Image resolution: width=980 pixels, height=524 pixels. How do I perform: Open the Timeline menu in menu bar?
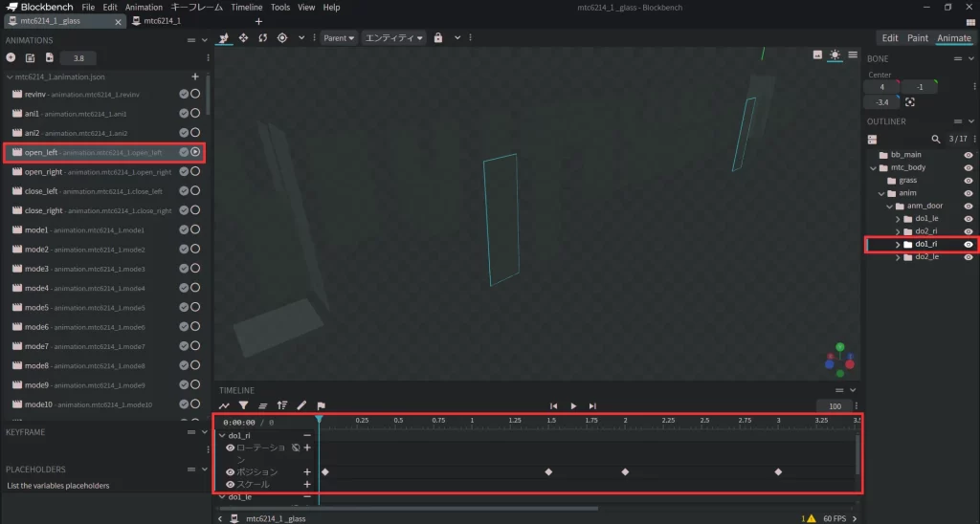pyautogui.click(x=247, y=8)
